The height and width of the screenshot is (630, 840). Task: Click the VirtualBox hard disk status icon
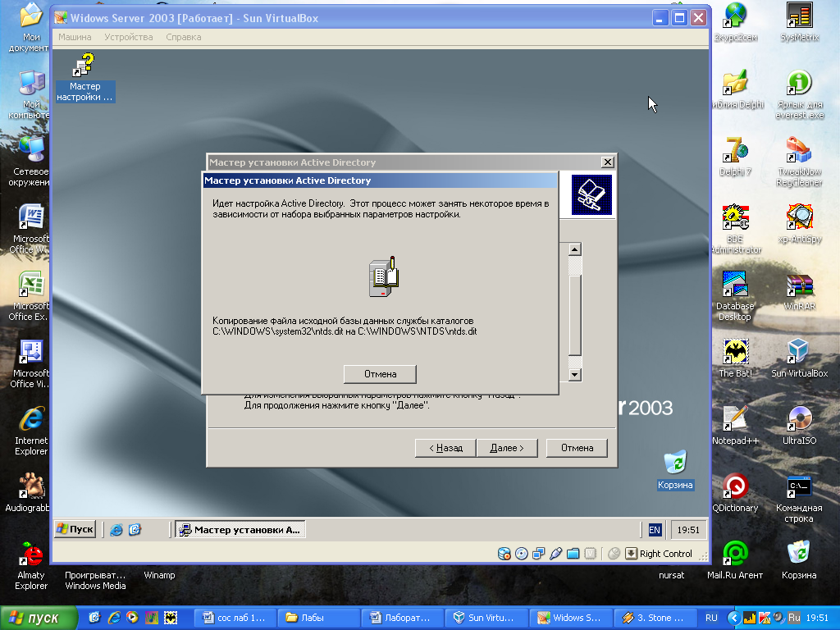pos(504,554)
